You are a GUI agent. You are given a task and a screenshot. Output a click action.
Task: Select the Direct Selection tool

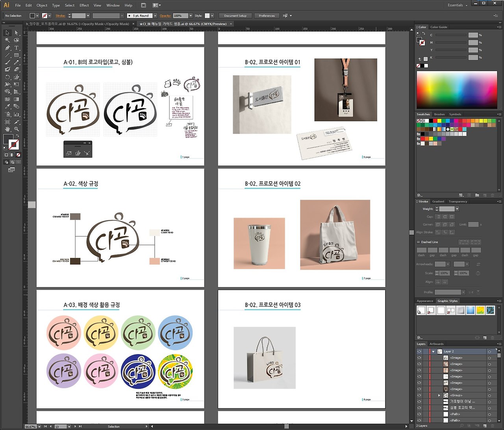click(x=17, y=33)
